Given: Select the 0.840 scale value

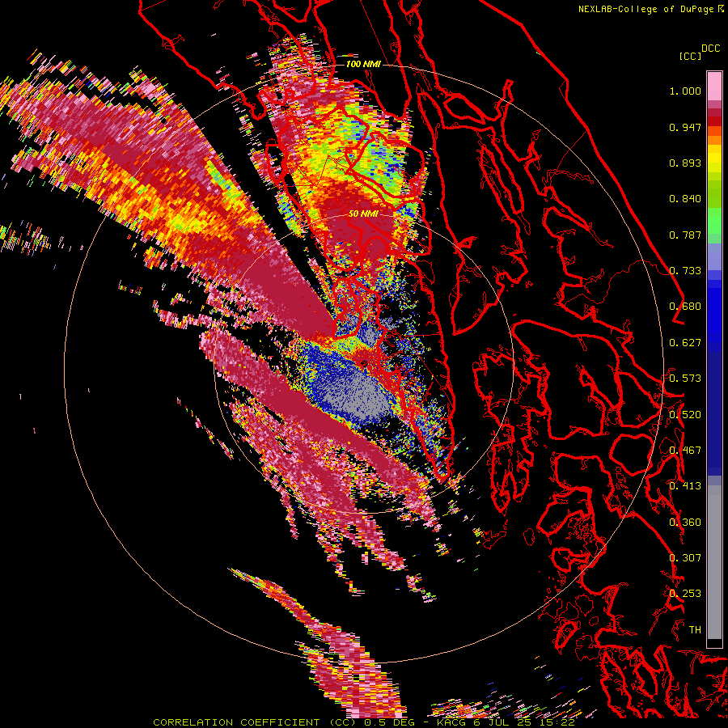Looking at the screenshot, I should [685, 199].
